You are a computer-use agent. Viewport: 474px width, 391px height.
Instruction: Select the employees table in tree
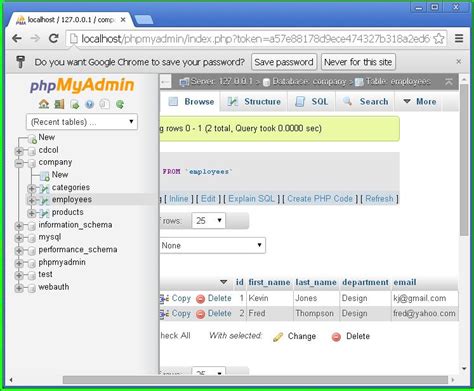coord(72,200)
